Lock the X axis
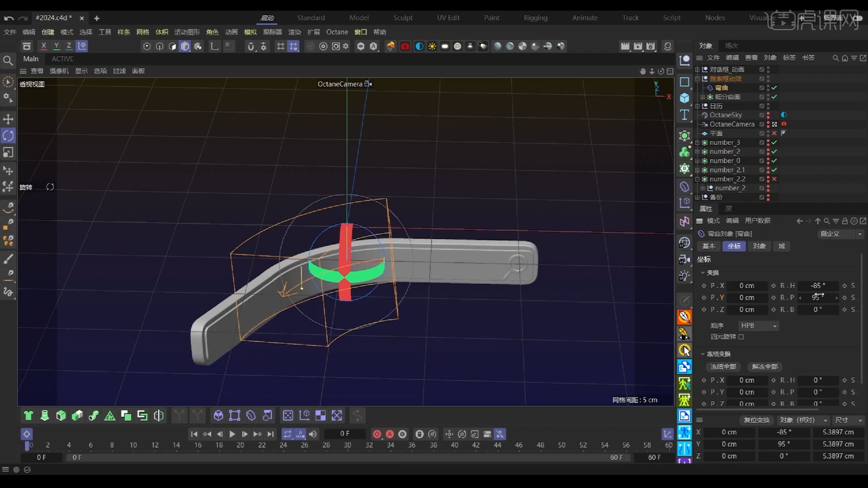The height and width of the screenshot is (488, 868). click(43, 46)
